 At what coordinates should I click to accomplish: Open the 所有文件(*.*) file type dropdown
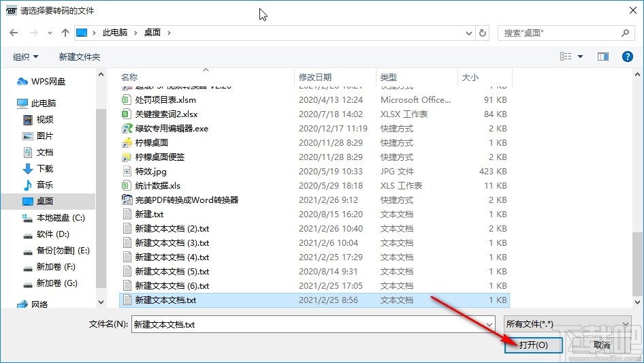[x=567, y=324]
